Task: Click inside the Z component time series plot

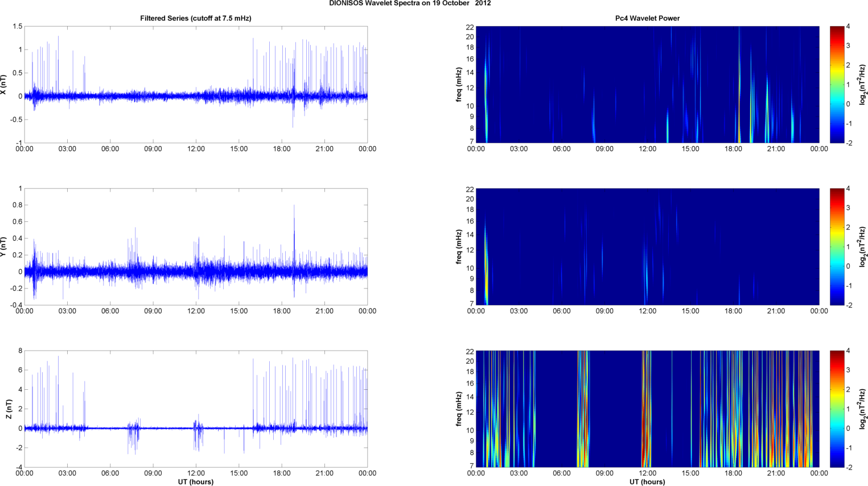Action: 195,409
